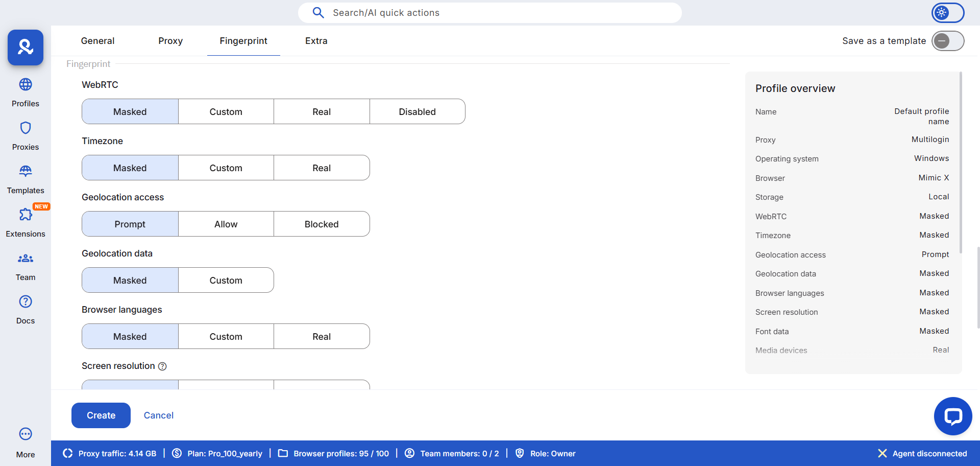Open the Proxies section in the sidebar

[x=25, y=135]
